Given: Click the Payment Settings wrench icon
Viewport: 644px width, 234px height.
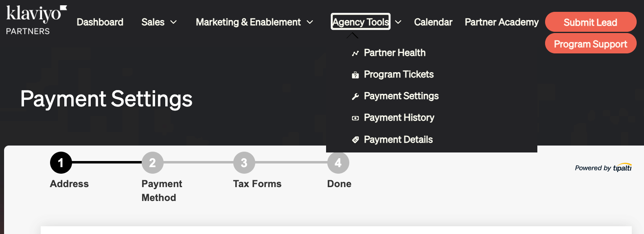Looking at the screenshot, I should pos(355,97).
